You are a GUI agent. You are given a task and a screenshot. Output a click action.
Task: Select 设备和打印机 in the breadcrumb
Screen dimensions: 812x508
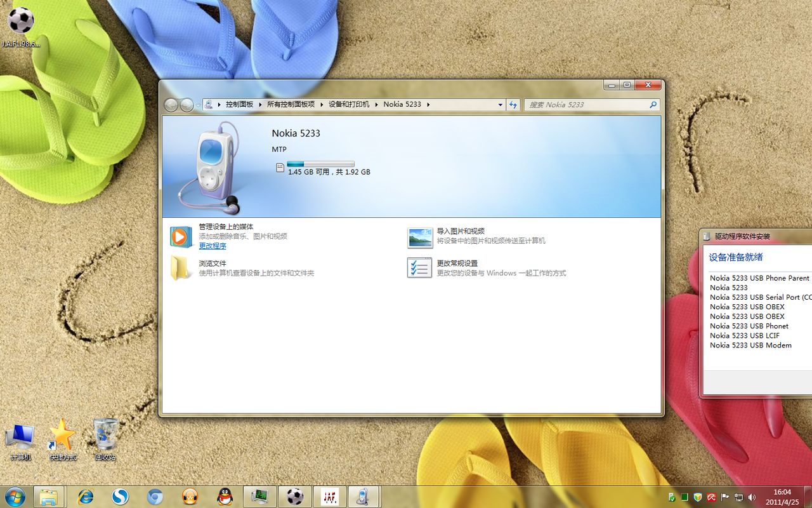pos(349,104)
